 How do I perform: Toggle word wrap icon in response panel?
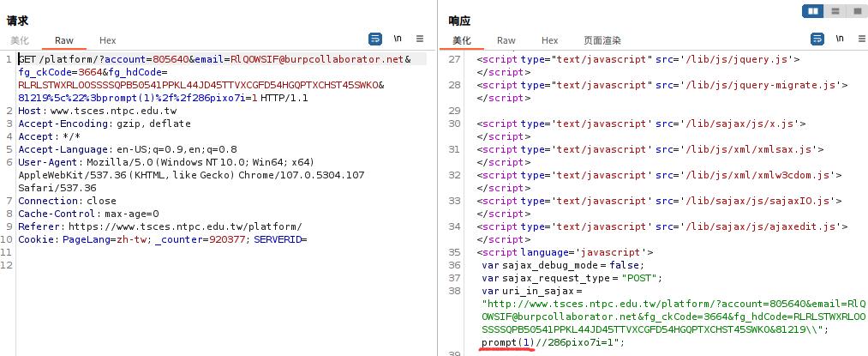[x=817, y=39]
